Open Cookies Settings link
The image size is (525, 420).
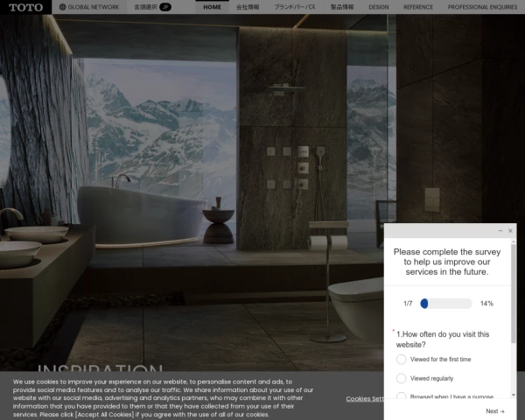pos(365,399)
